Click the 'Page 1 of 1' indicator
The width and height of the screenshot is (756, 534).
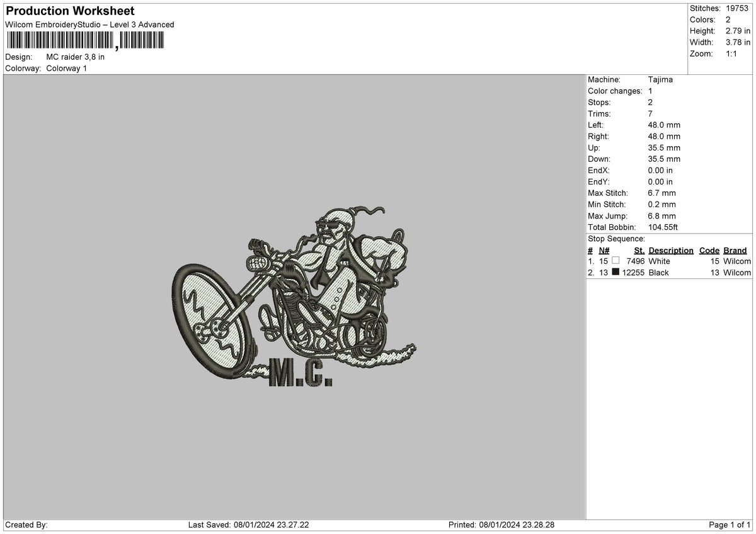click(730, 525)
